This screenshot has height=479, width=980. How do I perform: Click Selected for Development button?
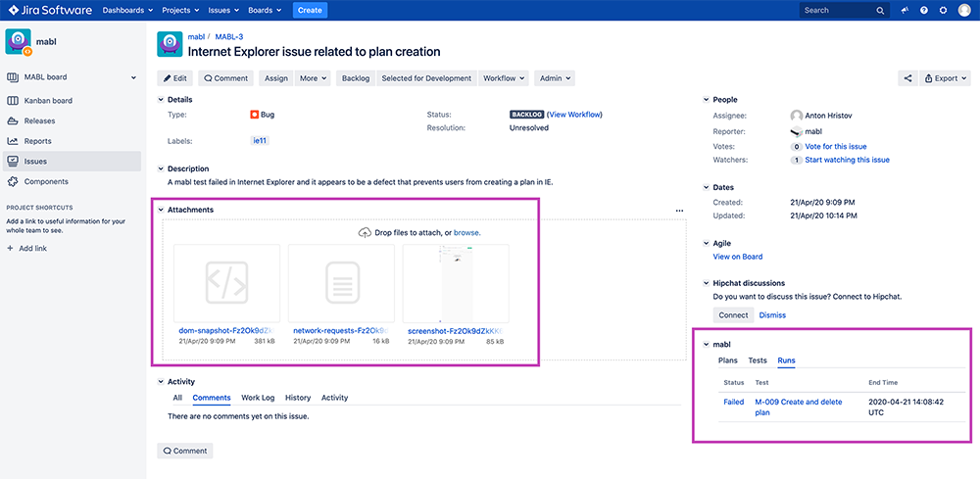(x=426, y=78)
